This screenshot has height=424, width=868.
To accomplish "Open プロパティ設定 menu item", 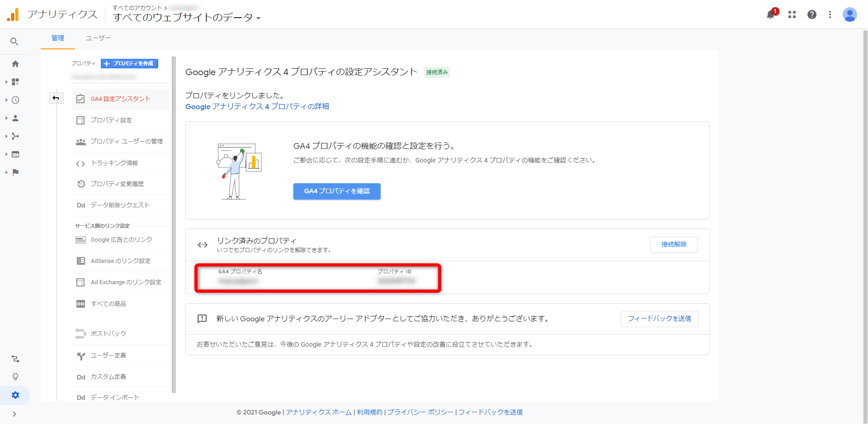I will coord(120,120).
